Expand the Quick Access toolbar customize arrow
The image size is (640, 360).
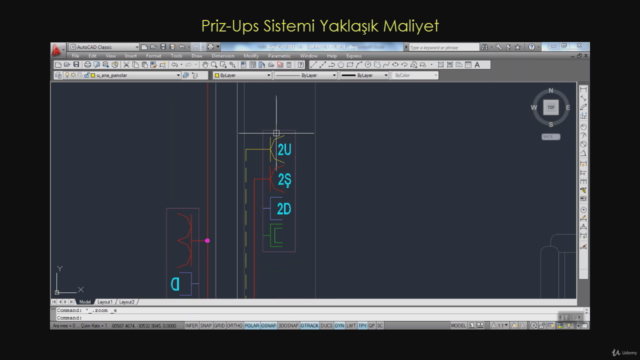coord(218,47)
